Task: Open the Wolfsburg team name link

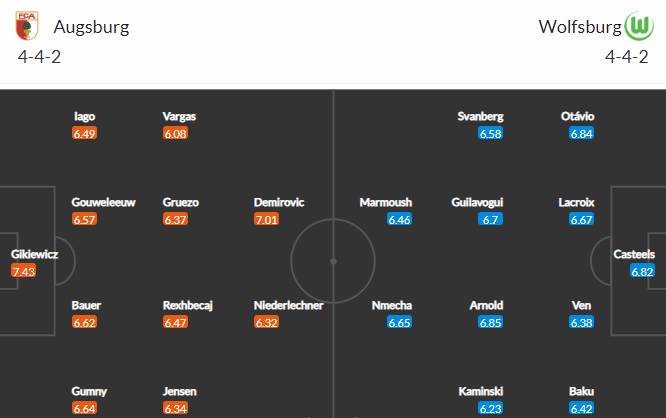Action: (580, 27)
